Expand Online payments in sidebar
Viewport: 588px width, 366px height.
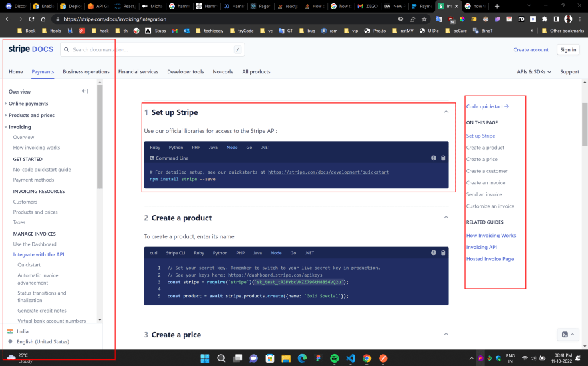pos(28,103)
